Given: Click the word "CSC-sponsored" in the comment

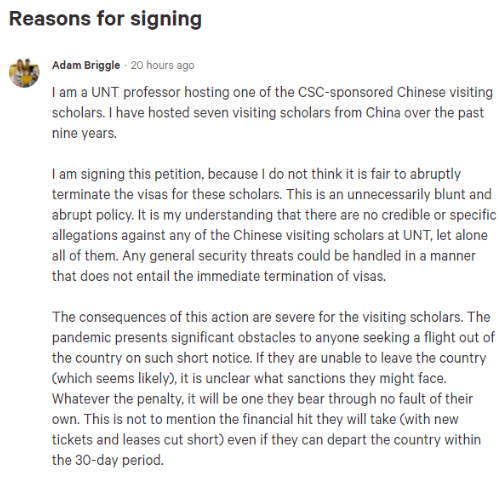Looking at the screenshot, I should point(345,92).
